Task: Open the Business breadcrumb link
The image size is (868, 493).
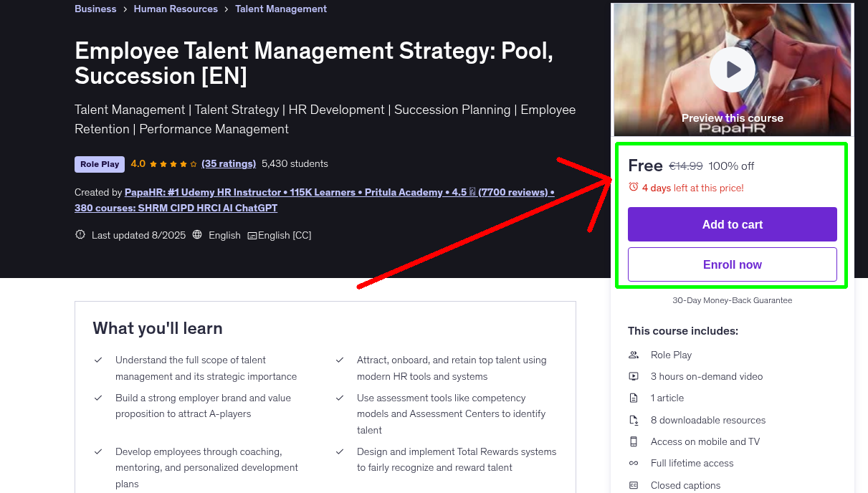Action: click(95, 9)
